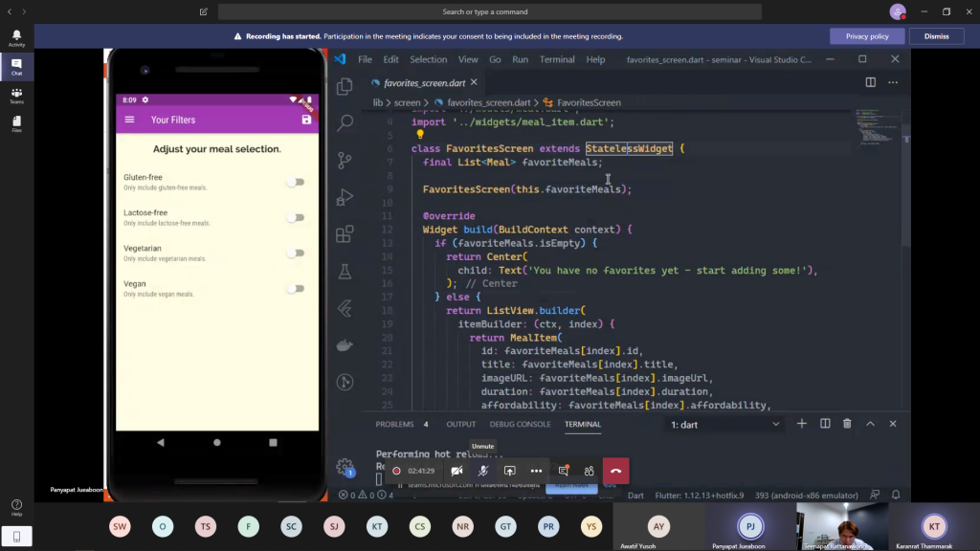Open the terminal selector dropdown '1: dart'
This screenshot has width=980, height=551.
pos(724,424)
